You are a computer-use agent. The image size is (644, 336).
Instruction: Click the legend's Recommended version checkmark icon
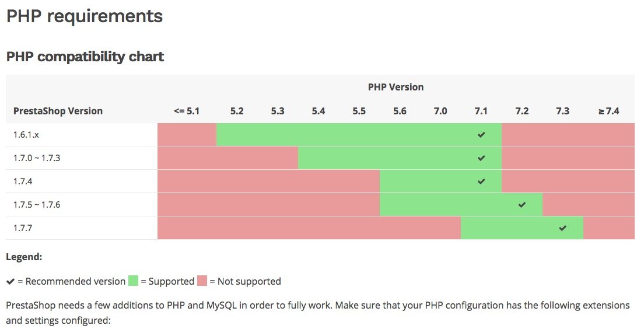(10, 281)
